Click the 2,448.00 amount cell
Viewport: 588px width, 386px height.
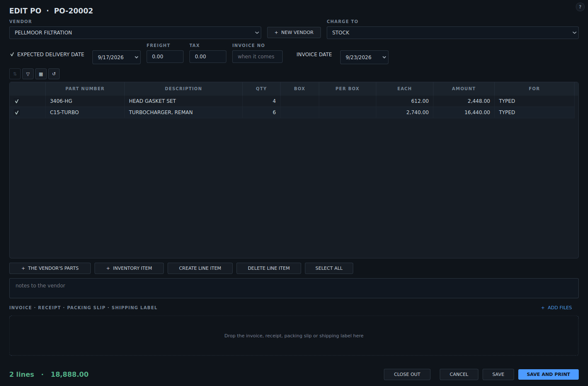tap(464, 101)
